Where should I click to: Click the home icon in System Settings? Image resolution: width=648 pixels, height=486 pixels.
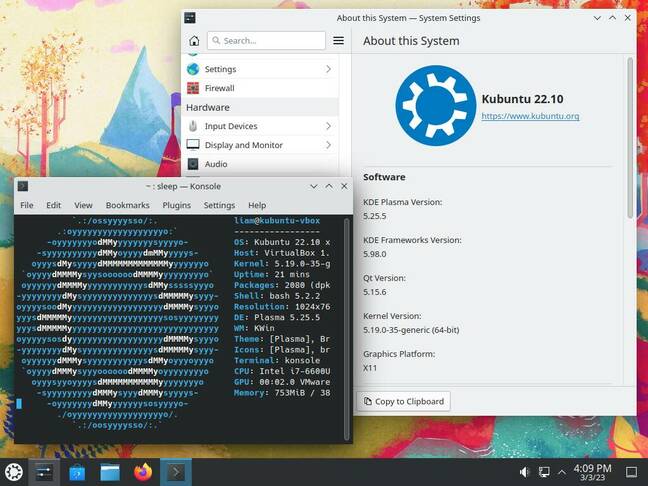194,40
